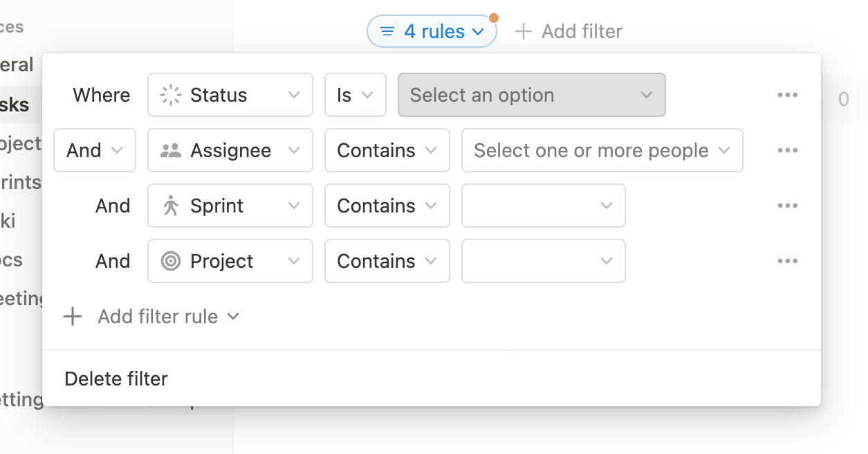
Task: Open the three-dot menu for Project rule
Action: [x=787, y=262]
